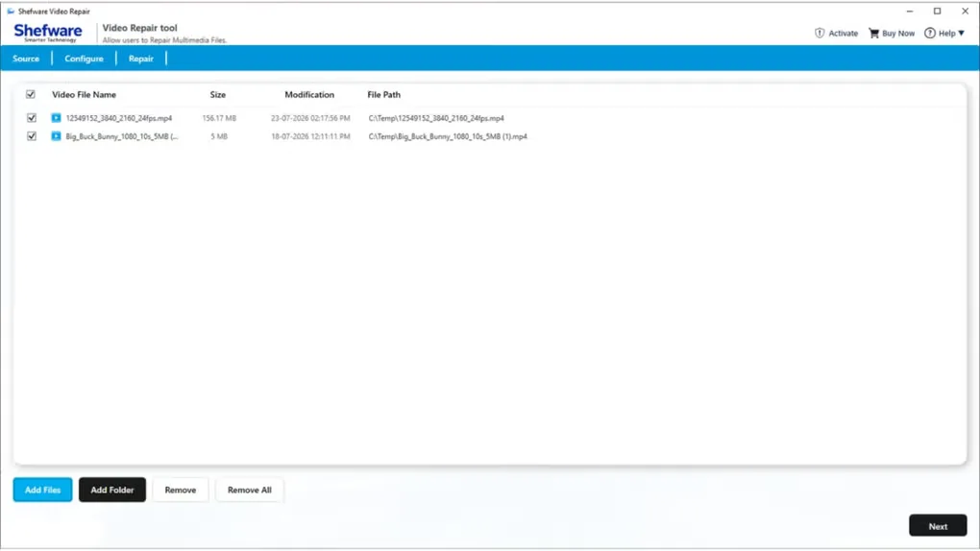Click the Activate shield icon
The height and width of the screenshot is (551, 980).
coord(820,33)
